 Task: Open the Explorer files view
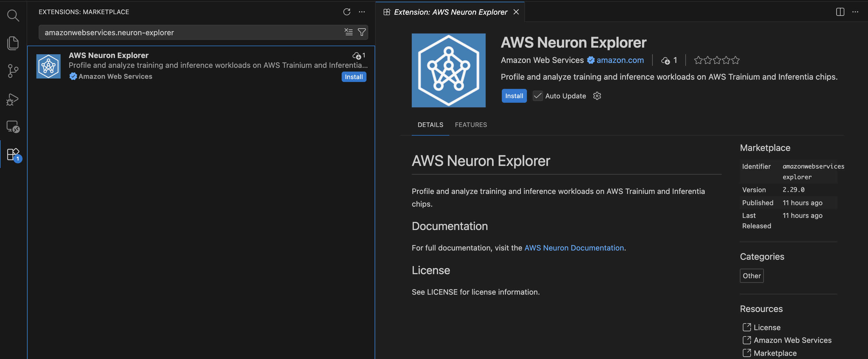click(x=13, y=43)
